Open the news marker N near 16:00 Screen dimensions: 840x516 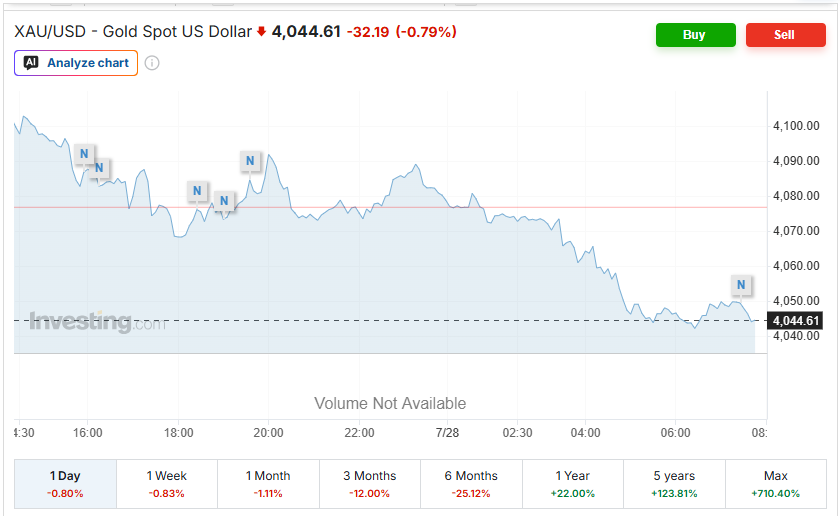pos(84,154)
